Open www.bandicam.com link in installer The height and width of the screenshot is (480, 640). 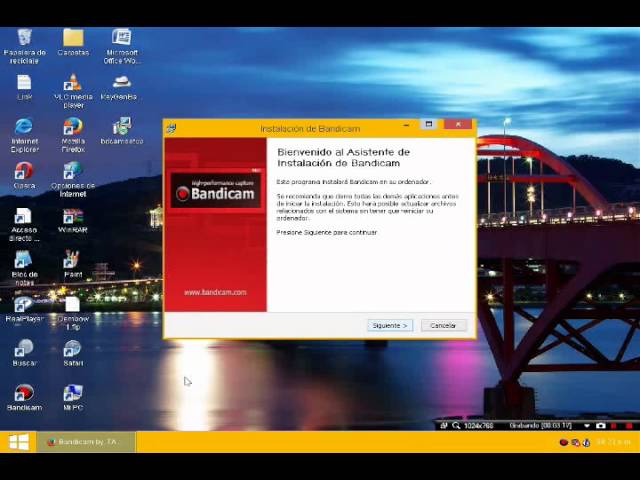click(215, 292)
